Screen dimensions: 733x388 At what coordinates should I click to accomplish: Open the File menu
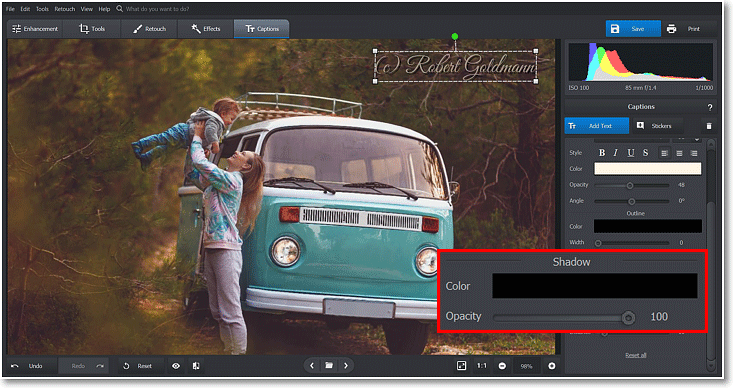(x=10, y=9)
